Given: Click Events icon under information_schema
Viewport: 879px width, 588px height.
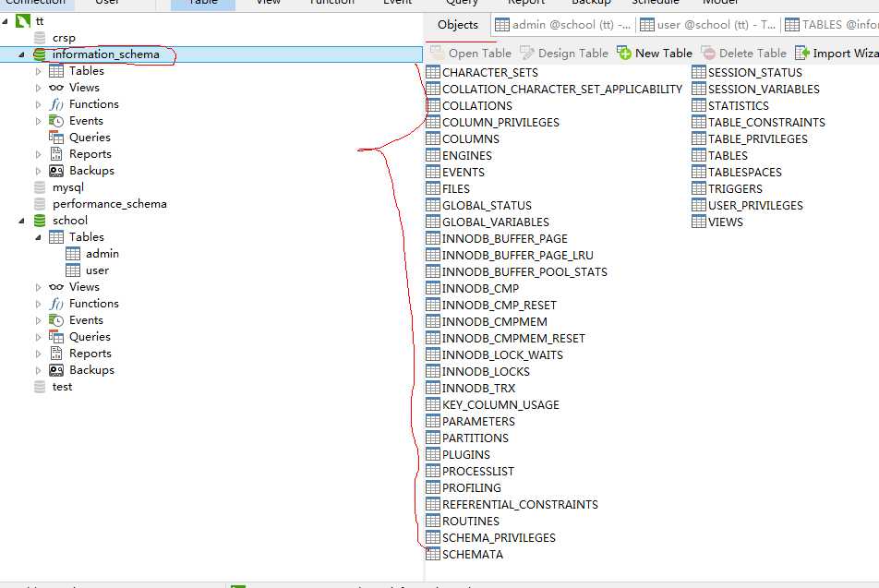Looking at the screenshot, I should point(56,121).
